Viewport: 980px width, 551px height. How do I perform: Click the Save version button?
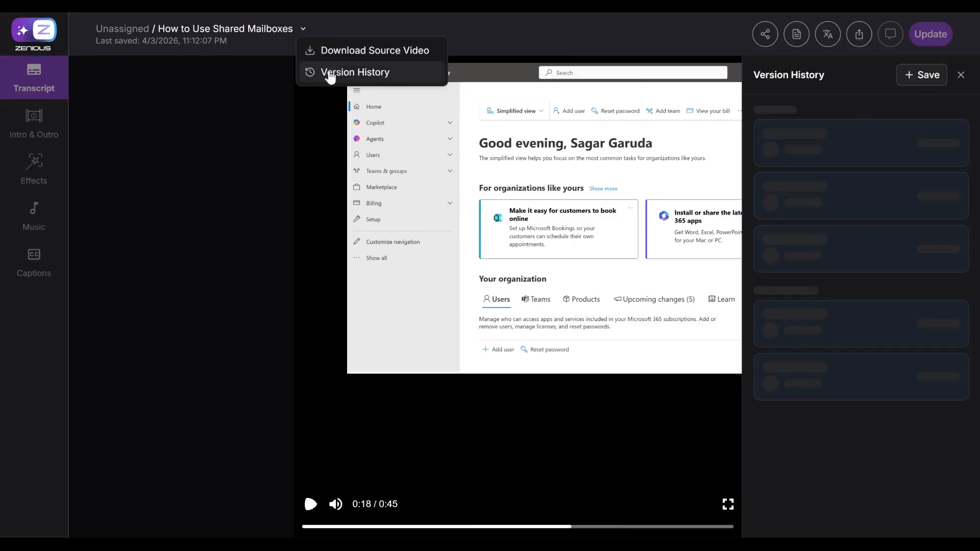tap(921, 75)
